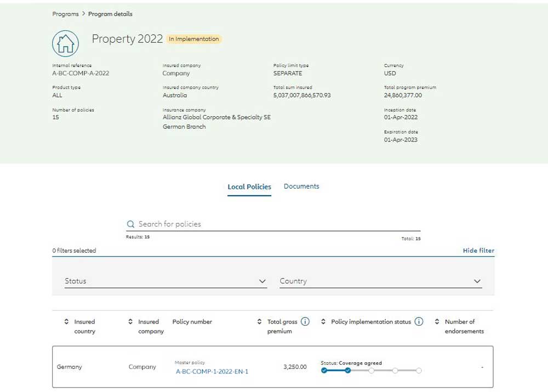The height and width of the screenshot is (392, 548).
Task: Click the Coverage agreed status step dot
Action: pos(348,370)
